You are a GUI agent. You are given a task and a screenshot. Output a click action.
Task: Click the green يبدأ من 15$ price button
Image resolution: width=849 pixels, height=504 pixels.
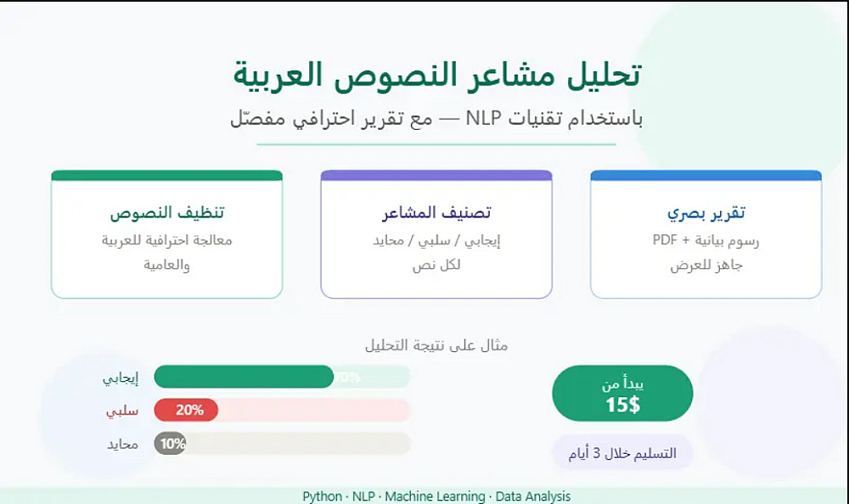pos(622,394)
